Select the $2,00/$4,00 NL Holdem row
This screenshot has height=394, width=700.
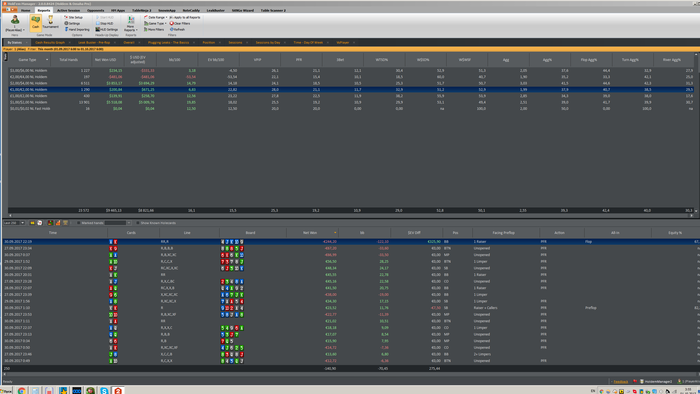coord(351,83)
